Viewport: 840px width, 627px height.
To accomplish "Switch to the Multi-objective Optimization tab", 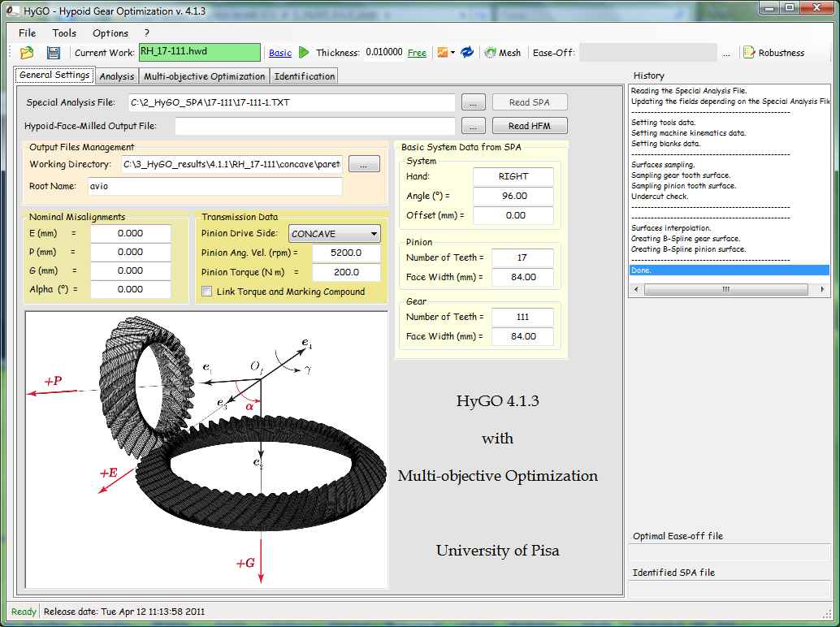I will click(204, 76).
